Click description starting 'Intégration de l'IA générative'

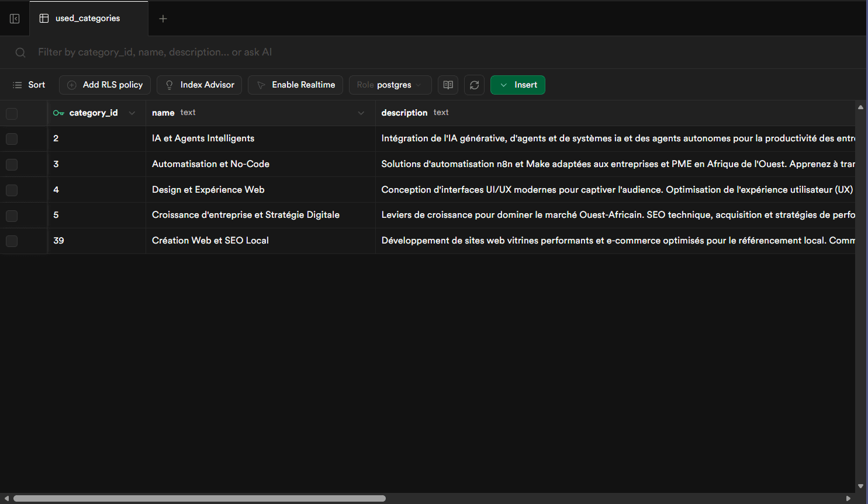click(615, 138)
